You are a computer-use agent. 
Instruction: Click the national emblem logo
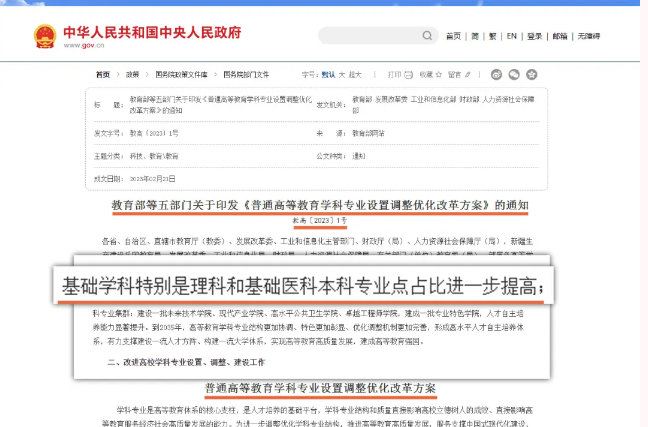(x=45, y=34)
